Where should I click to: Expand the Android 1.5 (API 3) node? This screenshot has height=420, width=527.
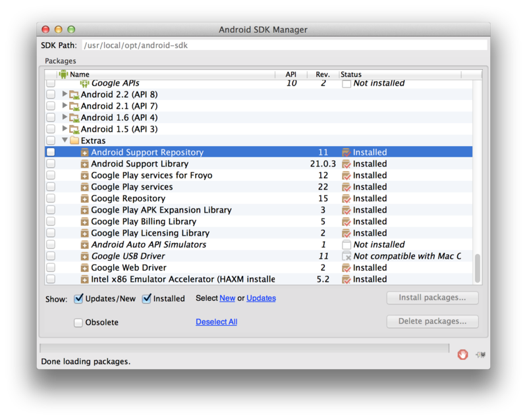click(x=65, y=128)
